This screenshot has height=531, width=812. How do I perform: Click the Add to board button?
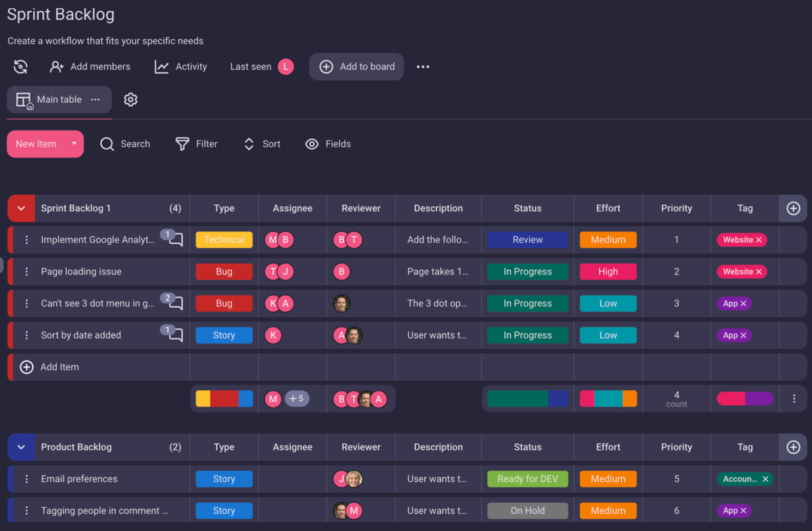point(357,67)
